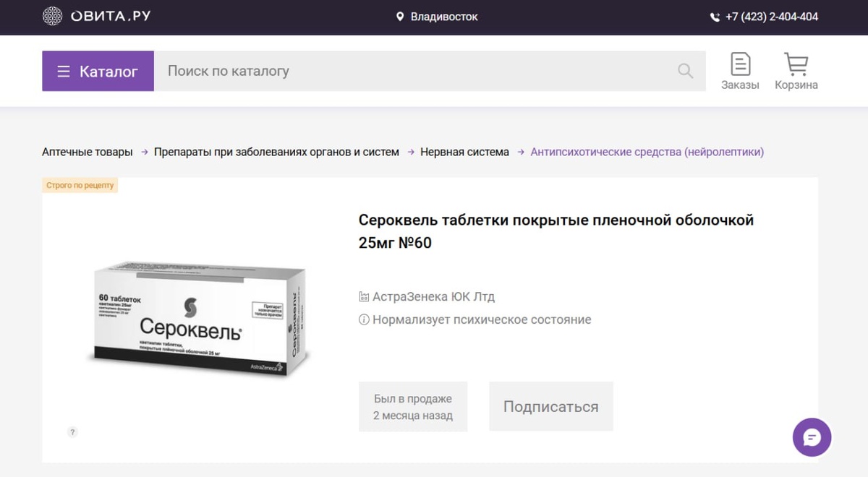Click the phone handset icon
The width and height of the screenshot is (868, 477).
tap(715, 17)
